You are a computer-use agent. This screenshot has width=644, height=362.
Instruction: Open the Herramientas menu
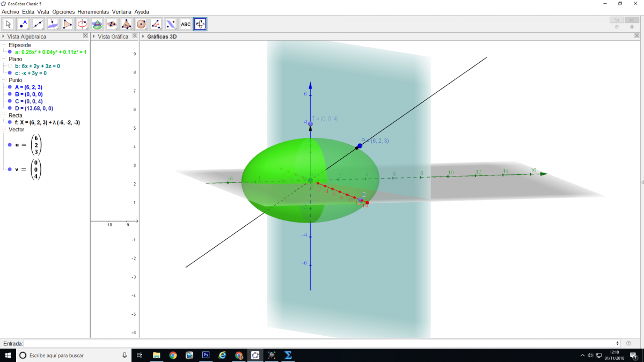93,11
